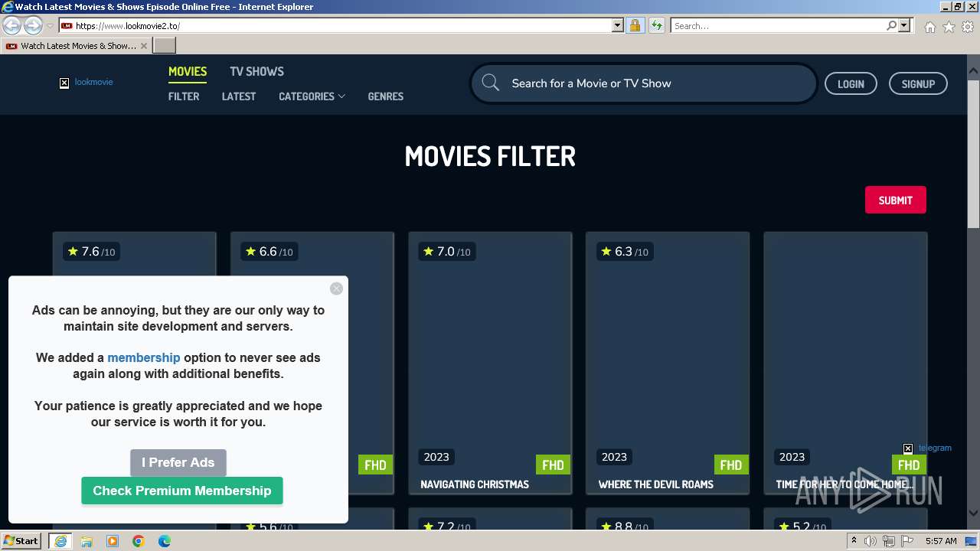Open the Windows Start menu
This screenshot has width=980, height=551.
21,541
